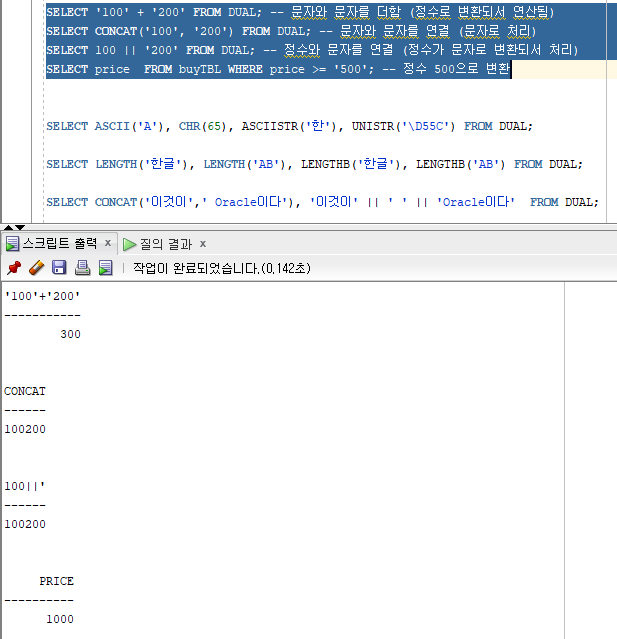
Task: Select the 300 result value in output
Action: pos(71,334)
